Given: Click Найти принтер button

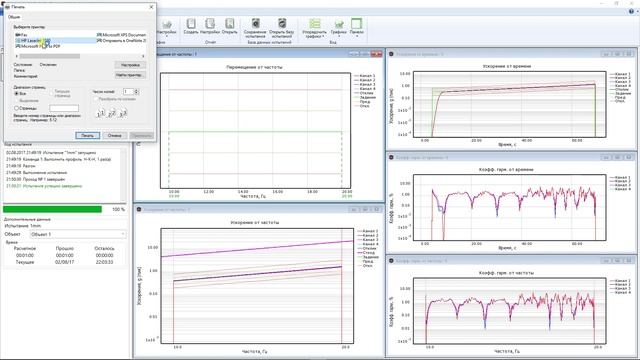Looking at the screenshot, I should click(130, 75).
